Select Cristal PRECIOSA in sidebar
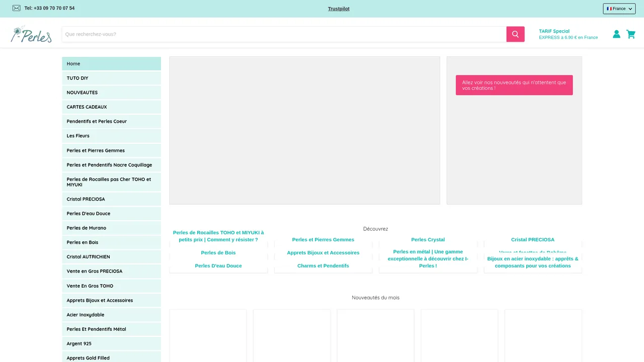 (111, 199)
